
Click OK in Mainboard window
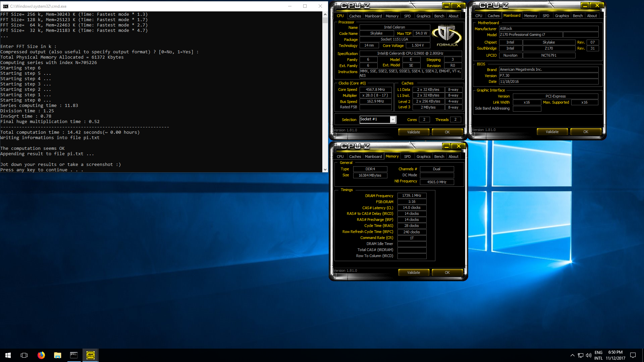coord(586,132)
